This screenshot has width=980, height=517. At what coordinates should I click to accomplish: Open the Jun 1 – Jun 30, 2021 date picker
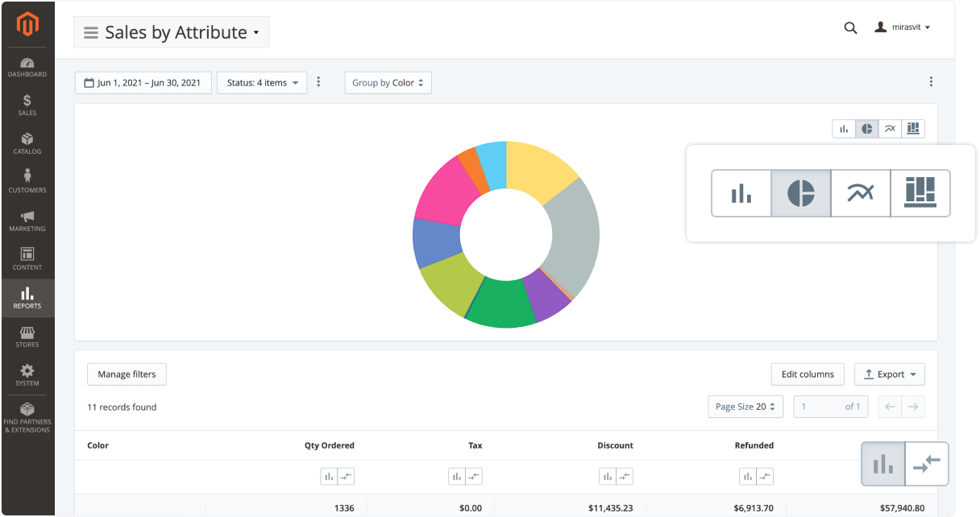click(143, 83)
